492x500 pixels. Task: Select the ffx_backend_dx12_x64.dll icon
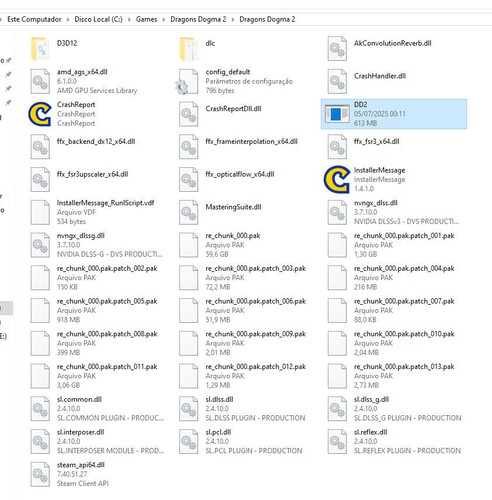(x=40, y=147)
